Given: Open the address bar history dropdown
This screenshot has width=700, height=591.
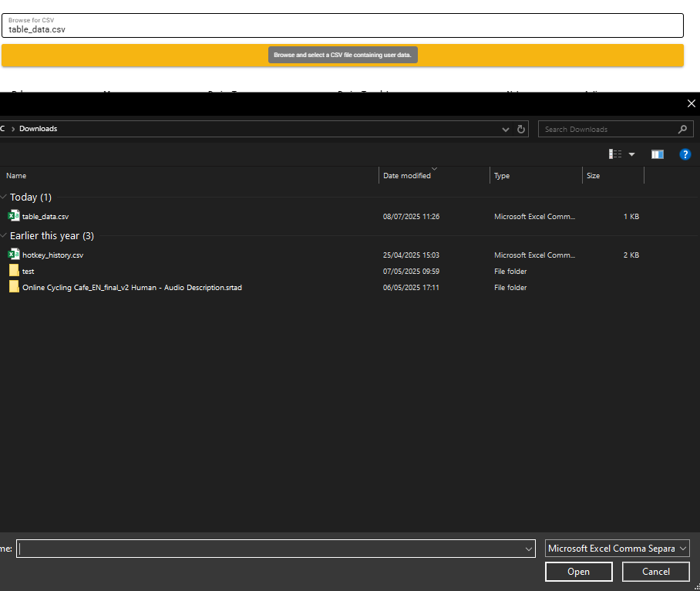Looking at the screenshot, I should click(x=505, y=130).
